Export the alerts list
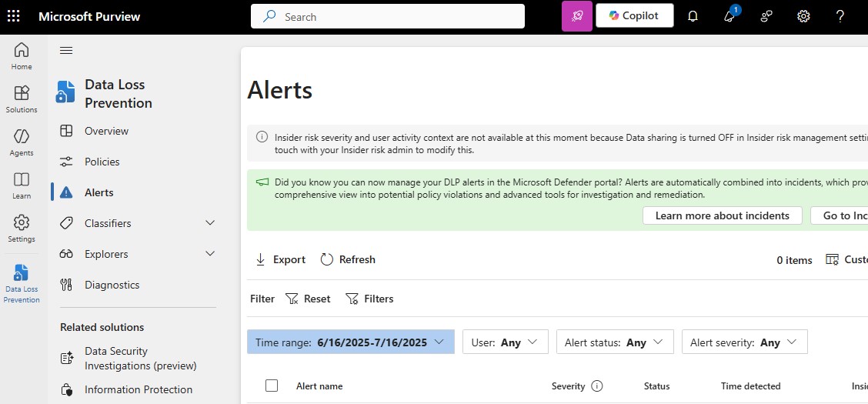 280,259
